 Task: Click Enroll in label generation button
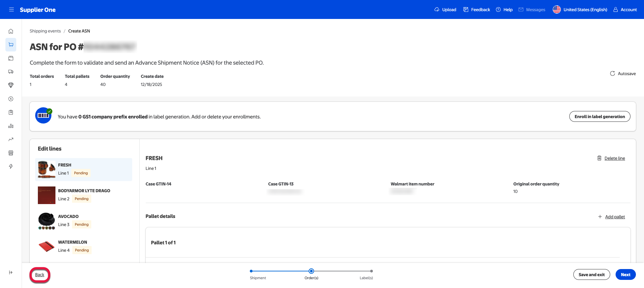tap(599, 116)
